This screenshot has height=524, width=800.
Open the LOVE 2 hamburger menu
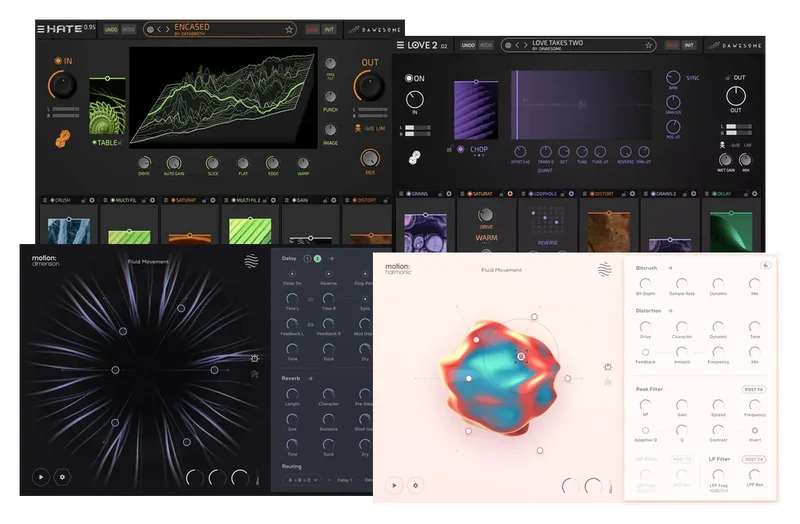[401, 45]
